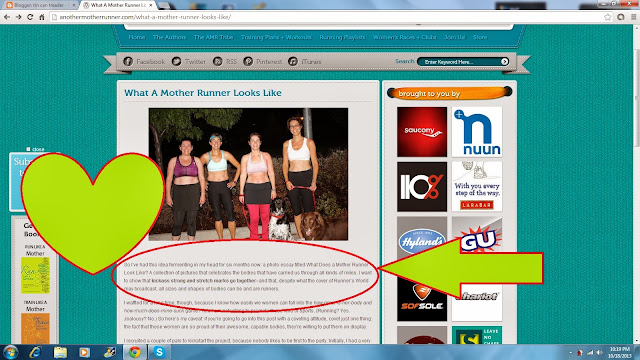Image resolution: width=640 pixels, height=360 pixels.
Task: Open the Chrome menu icon
Action: tap(633, 17)
